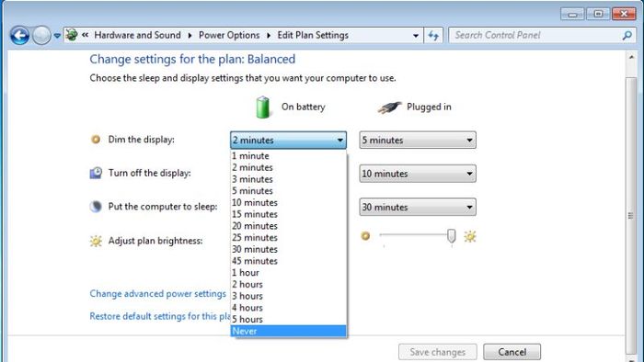Go back with the blue Back arrow
This screenshot has height=362, width=644.
click(x=19, y=35)
